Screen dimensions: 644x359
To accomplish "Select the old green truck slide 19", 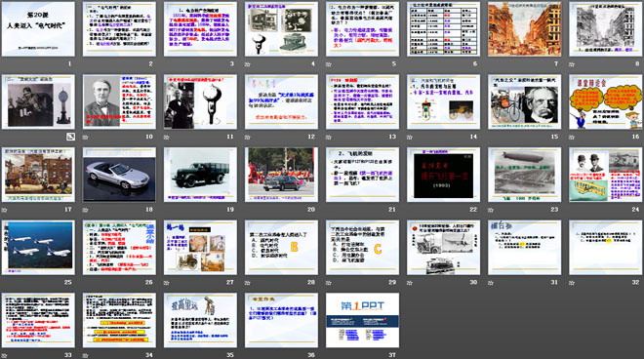I will pos(200,175).
